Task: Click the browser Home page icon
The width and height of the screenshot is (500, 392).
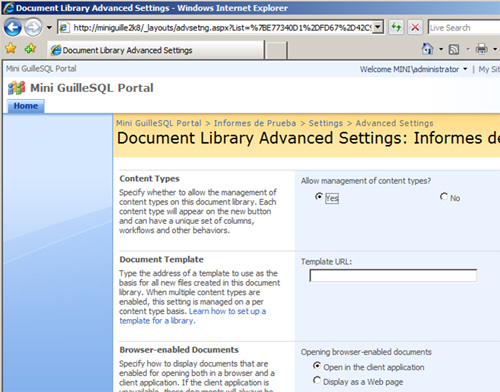Action: (427, 49)
